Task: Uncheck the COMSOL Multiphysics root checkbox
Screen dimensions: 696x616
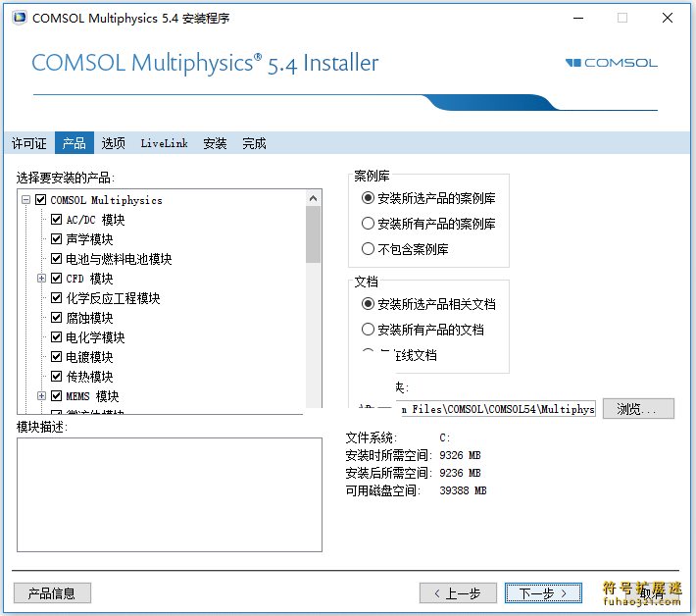Action: pos(40,200)
